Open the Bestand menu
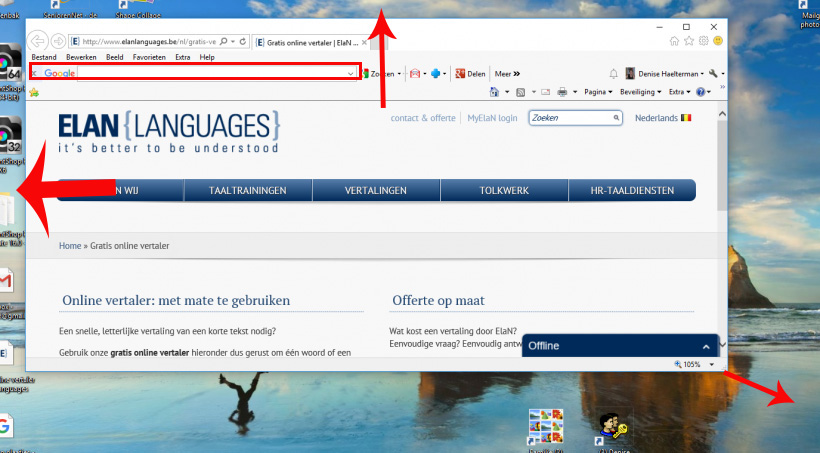The image size is (820, 453). (x=44, y=57)
